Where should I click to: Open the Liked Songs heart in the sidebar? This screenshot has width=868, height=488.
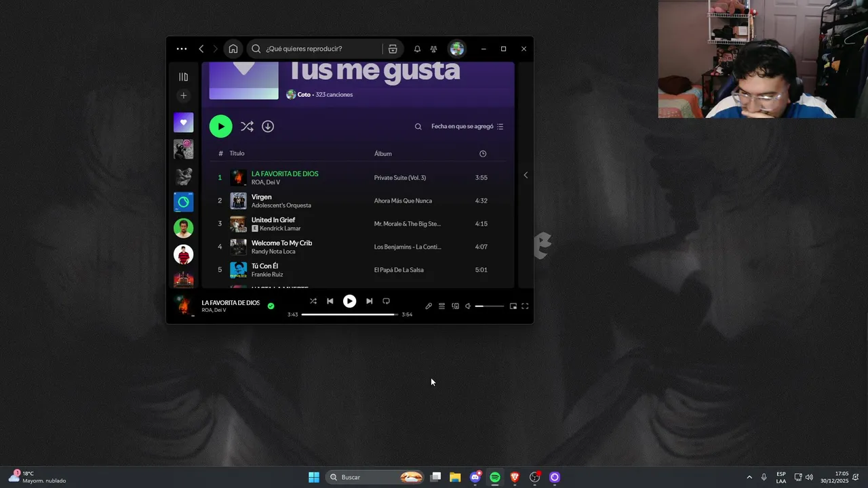[183, 123]
